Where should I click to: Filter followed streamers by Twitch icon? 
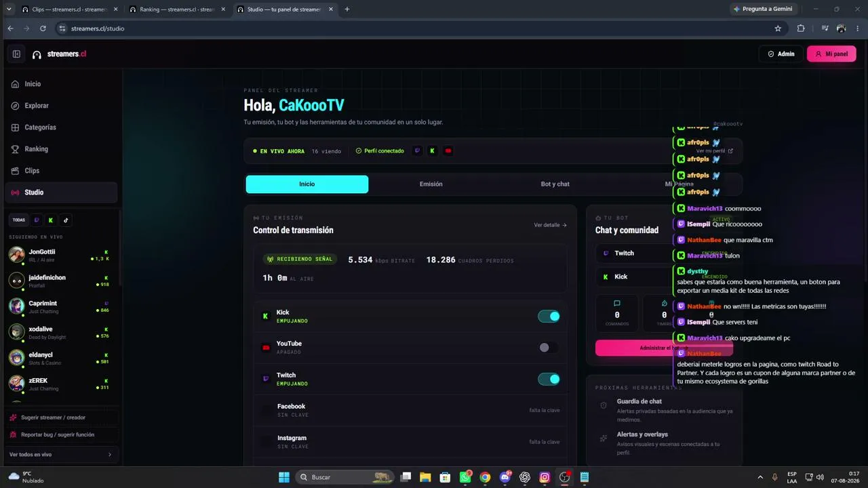pos(37,220)
